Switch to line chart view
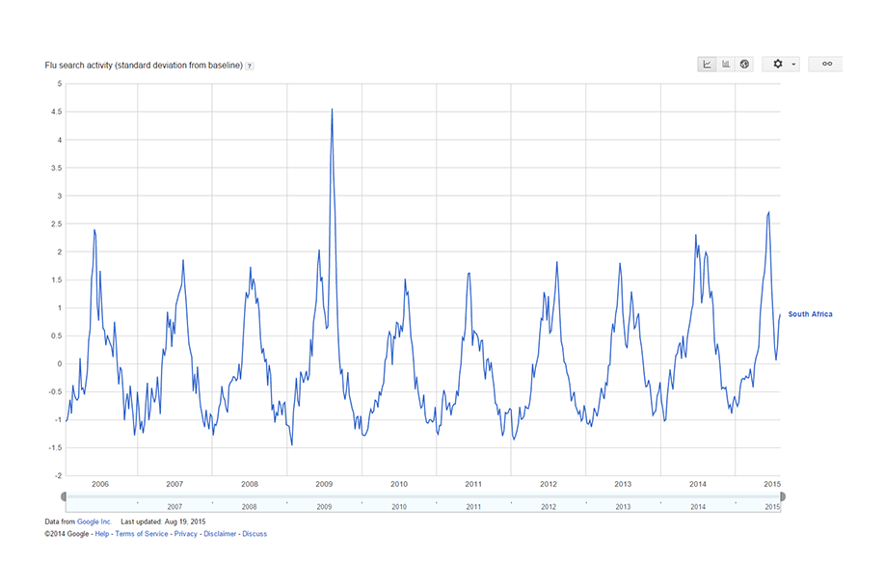Image resolution: width=885 pixels, height=588 pixels. [x=707, y=65]
